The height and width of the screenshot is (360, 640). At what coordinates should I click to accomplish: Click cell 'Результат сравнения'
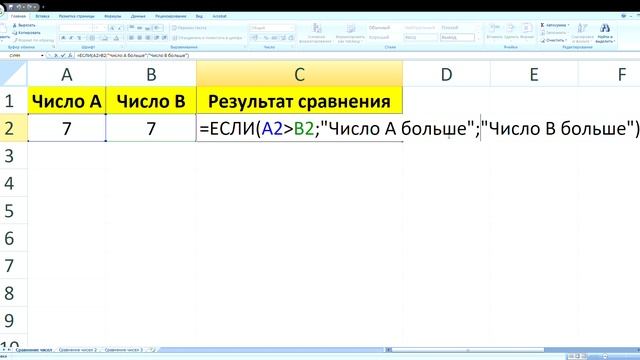click(299, 101)
